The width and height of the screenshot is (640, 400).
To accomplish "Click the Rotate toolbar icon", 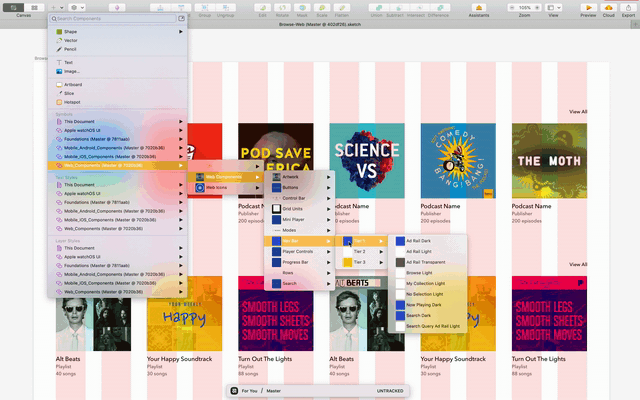I will tap(282, 7).
